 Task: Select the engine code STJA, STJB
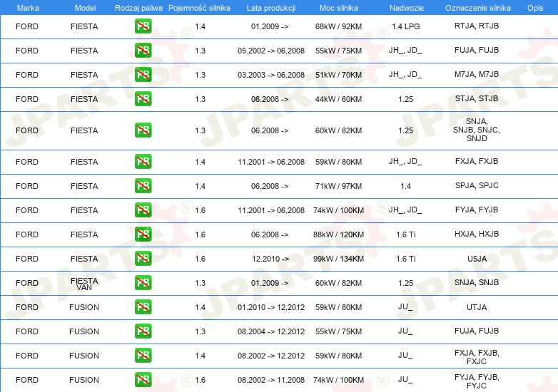(x=477, y=98)
